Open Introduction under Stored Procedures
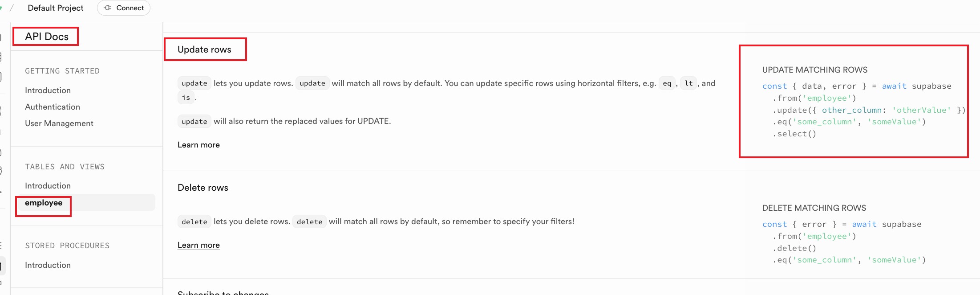 (48, 265)
